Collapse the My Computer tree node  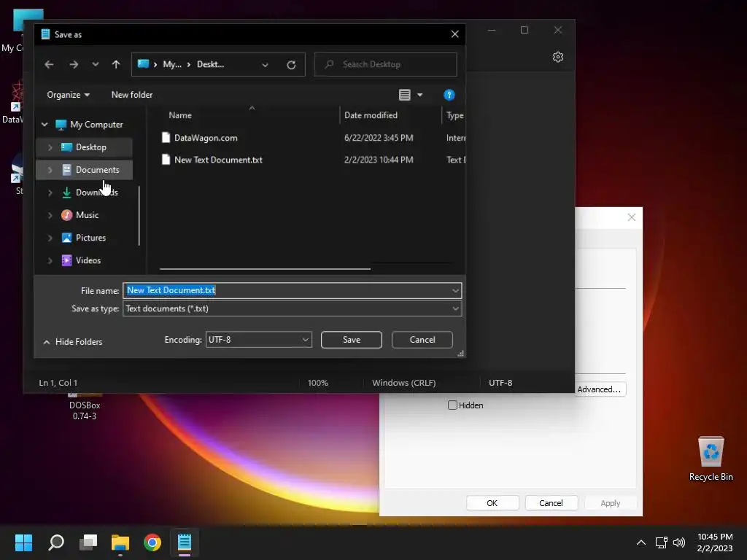pos(44,124)
